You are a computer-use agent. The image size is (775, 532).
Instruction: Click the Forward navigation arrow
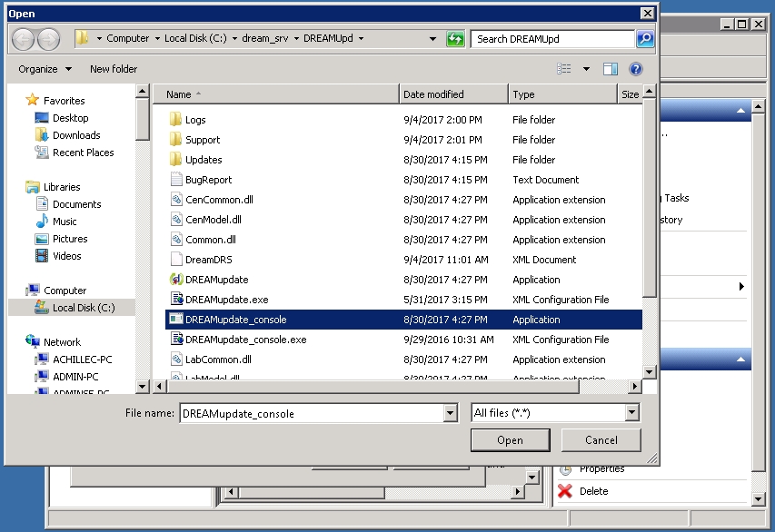pyautogui.click(x=48, y=39)
